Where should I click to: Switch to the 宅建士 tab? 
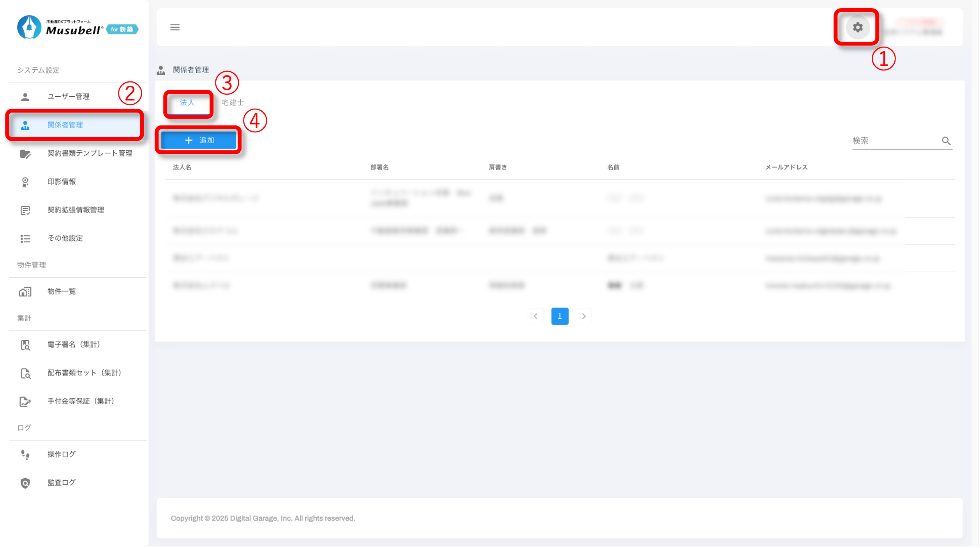(x=233, y=103)
